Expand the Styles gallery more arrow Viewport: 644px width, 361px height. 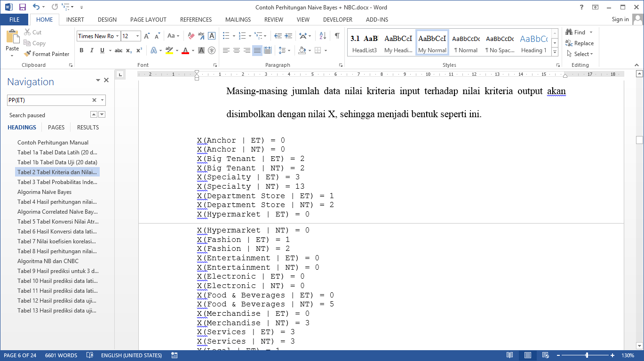555,51
